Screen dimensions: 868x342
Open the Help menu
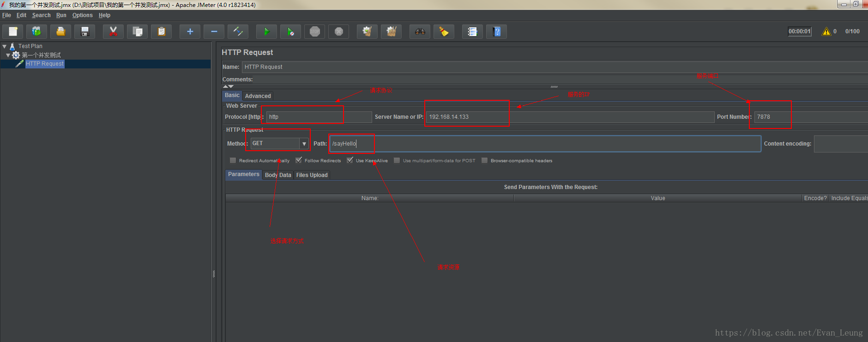click(104, 15)
